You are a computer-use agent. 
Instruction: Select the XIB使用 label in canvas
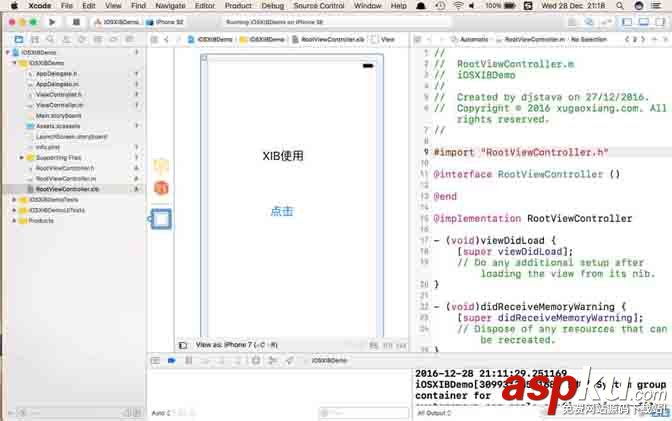click(x=283, y=156)
